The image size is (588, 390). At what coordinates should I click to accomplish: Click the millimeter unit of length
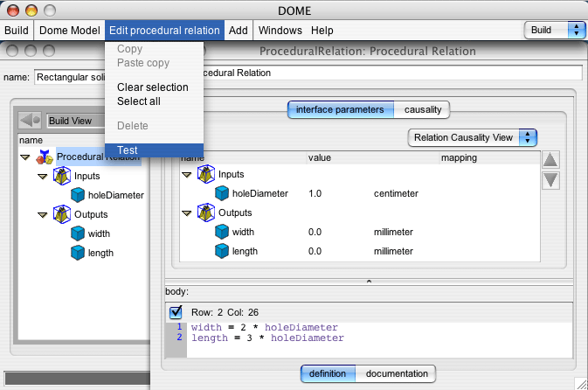point(393,251)
